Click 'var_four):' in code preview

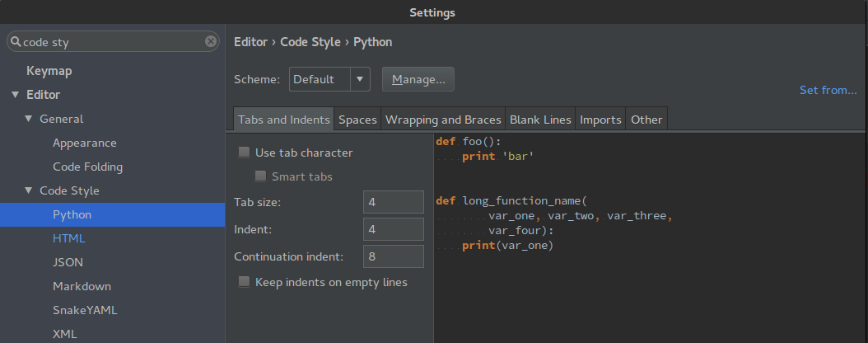click(521, 230)
